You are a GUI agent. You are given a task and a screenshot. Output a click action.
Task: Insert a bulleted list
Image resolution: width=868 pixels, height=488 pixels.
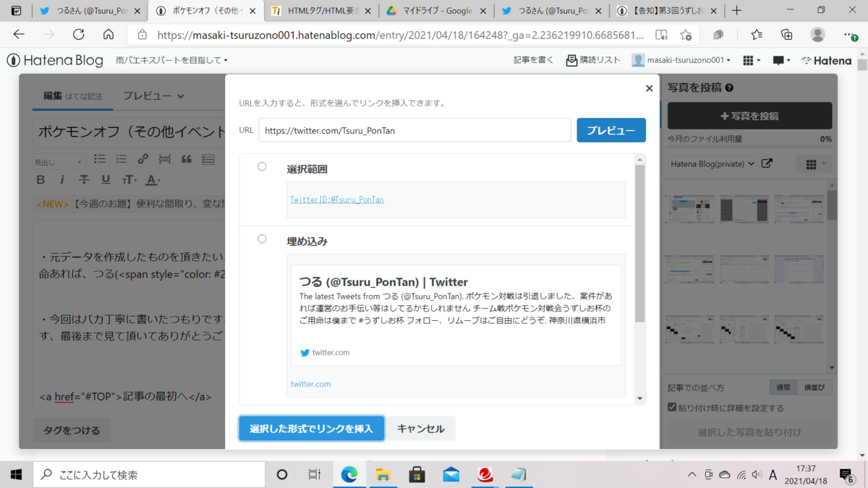tap(101, 159)
